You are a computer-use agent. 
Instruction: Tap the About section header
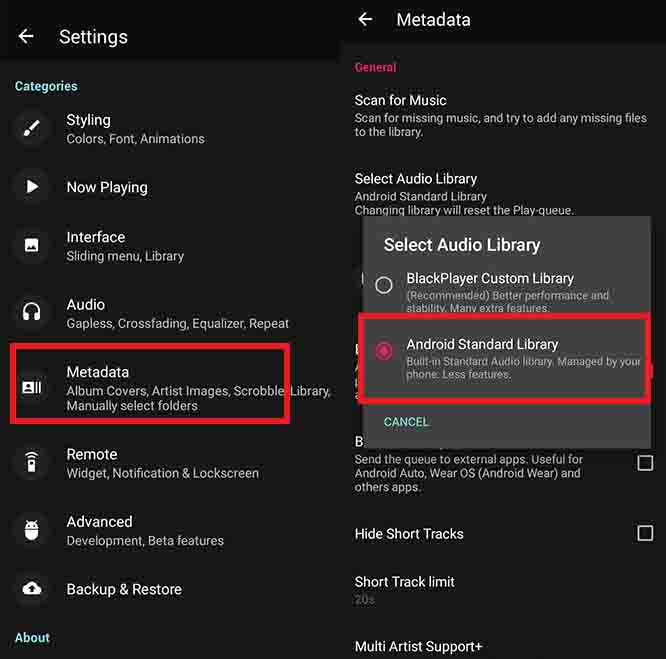click(x=32, y=638)
